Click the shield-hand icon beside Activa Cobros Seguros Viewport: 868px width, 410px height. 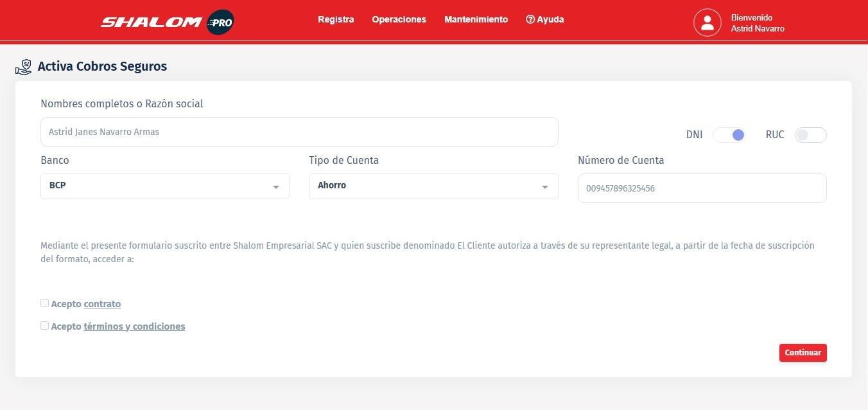click(x=24, y=67)
